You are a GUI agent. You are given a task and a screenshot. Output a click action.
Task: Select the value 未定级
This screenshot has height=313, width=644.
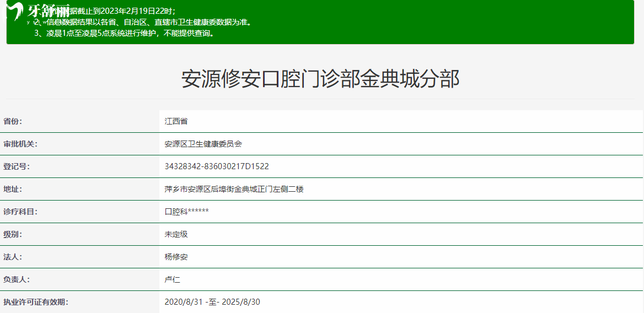(x=176, y=234)
